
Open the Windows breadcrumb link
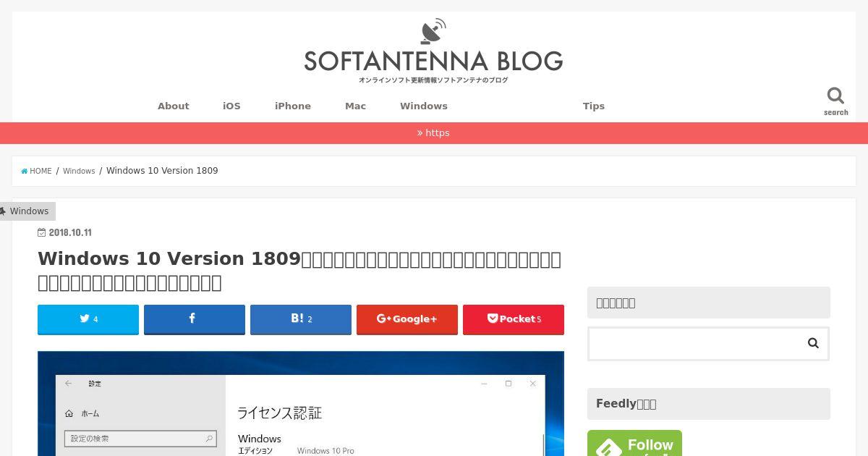pos(79,172)
